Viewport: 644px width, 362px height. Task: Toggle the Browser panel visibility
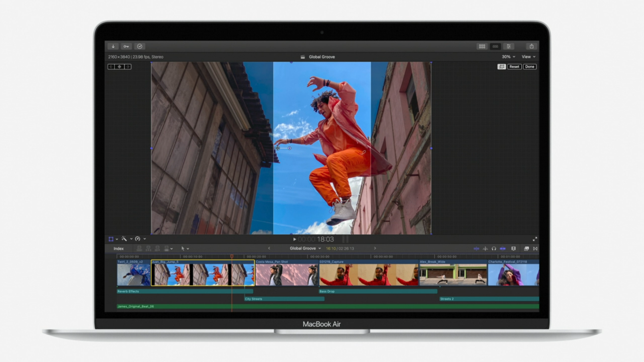pos(482,46)
